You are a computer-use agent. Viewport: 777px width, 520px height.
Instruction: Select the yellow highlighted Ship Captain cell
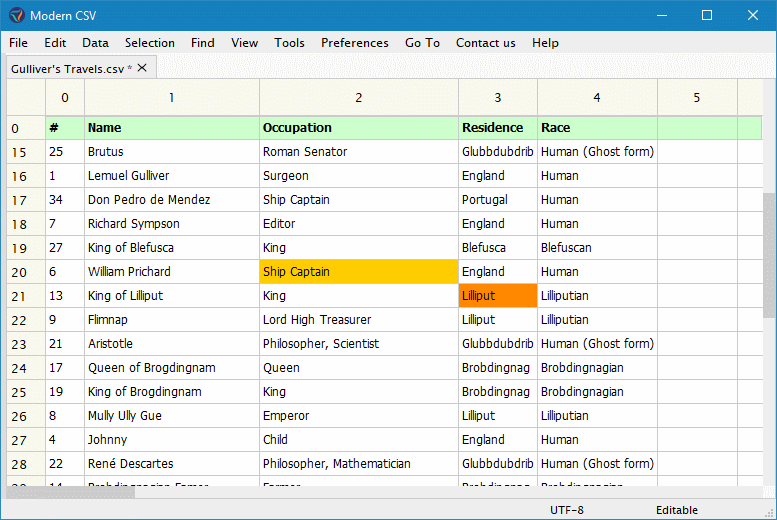(359, 272)
